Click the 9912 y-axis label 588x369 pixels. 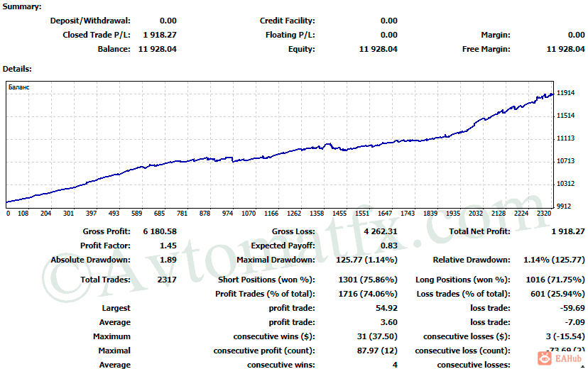pyautogui.click(x=564, y=206)
